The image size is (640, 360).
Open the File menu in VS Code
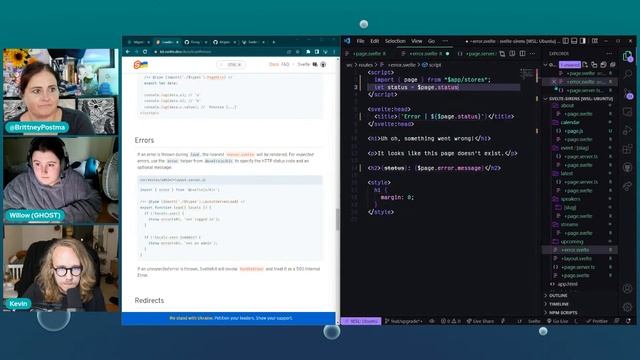(360, 41)
